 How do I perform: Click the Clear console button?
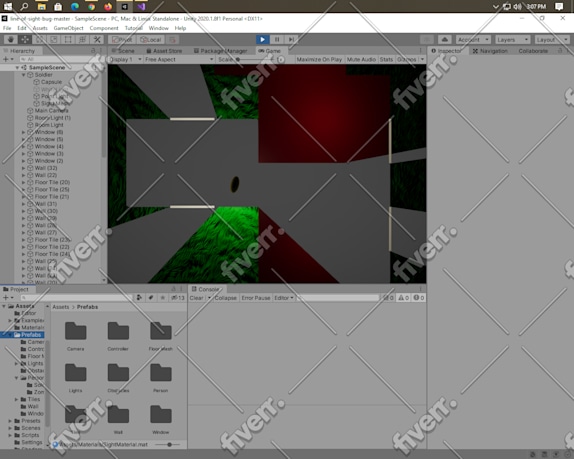point(196,298)
